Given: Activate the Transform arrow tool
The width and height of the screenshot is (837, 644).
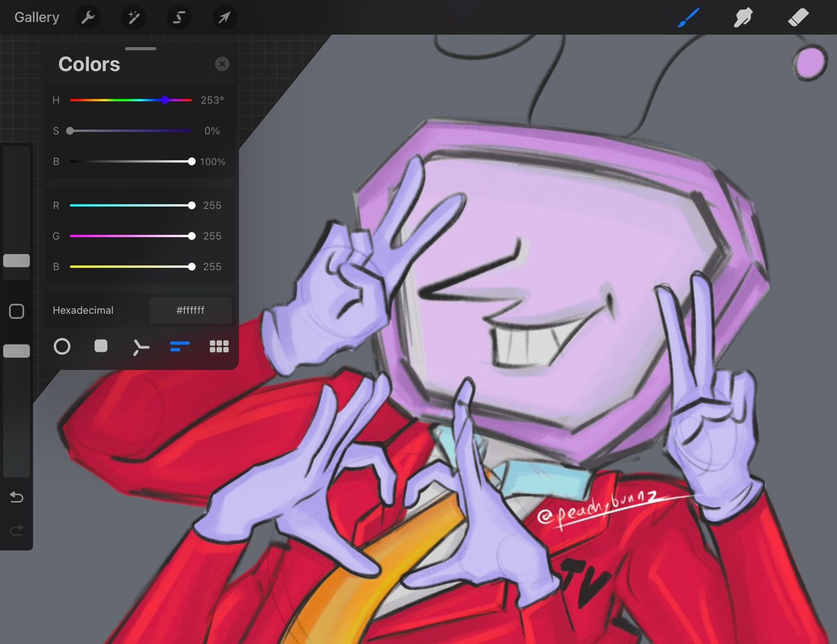Looking at the screenshot, I should click(224, 17).
